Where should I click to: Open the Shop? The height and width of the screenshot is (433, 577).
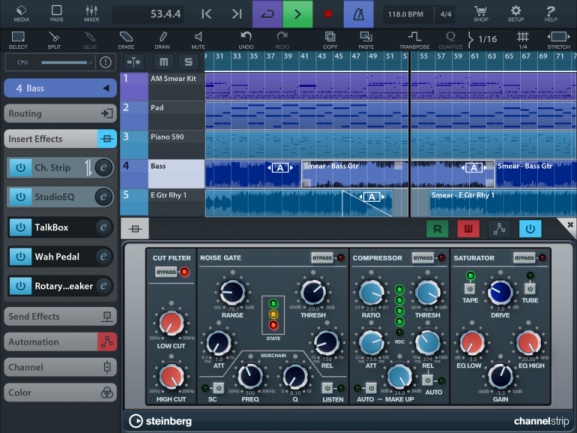[x=481, y=14]
